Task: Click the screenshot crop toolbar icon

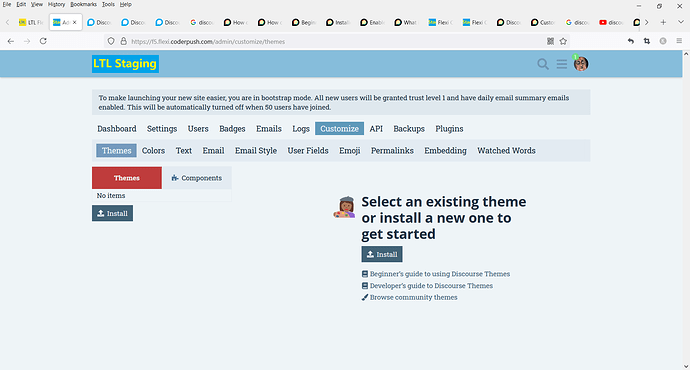Action: click(646, 41)
